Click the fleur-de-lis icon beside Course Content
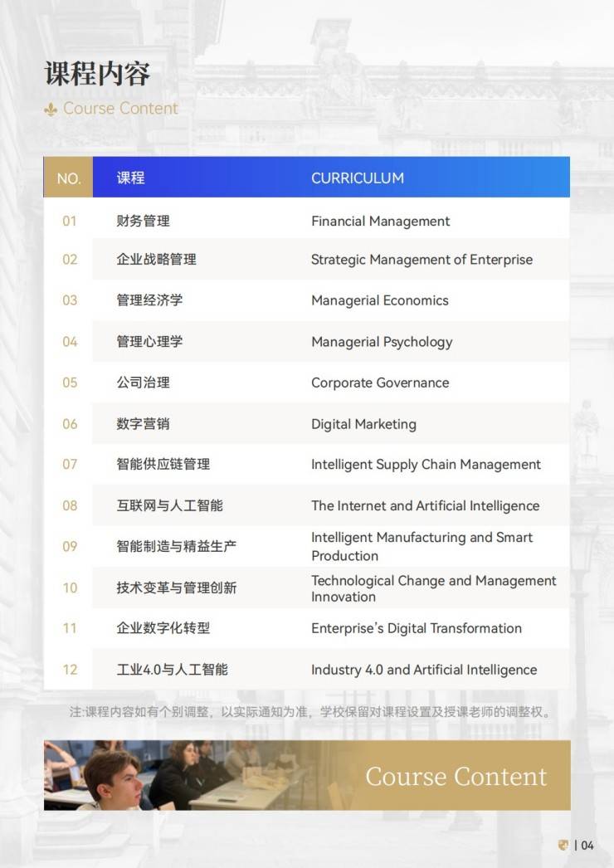This screenshot has height=868, width=614. 51,110
